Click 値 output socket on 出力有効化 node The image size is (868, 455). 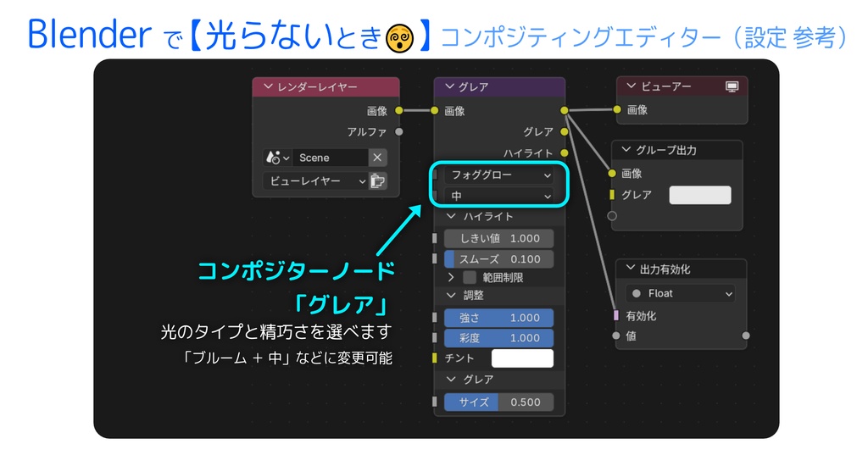click(x=746, y=336)
